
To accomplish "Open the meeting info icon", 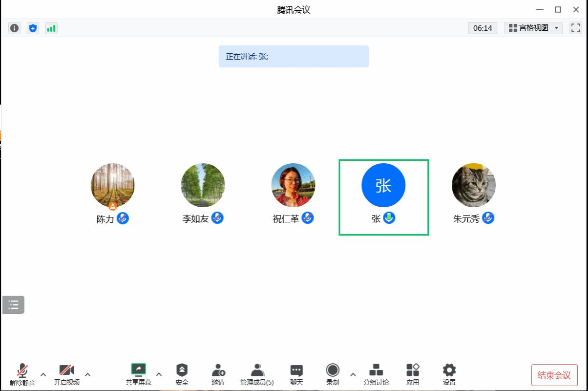I will coord(15,28).
